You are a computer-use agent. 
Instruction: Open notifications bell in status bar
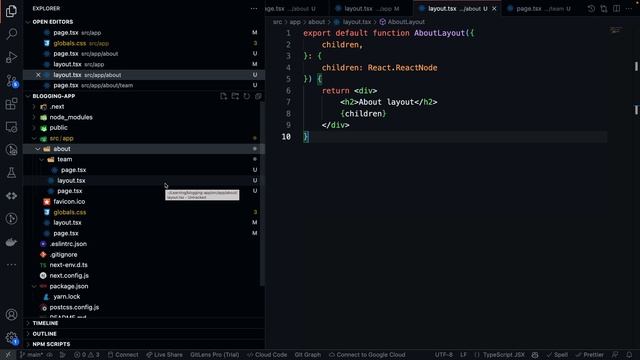(629, 355)
